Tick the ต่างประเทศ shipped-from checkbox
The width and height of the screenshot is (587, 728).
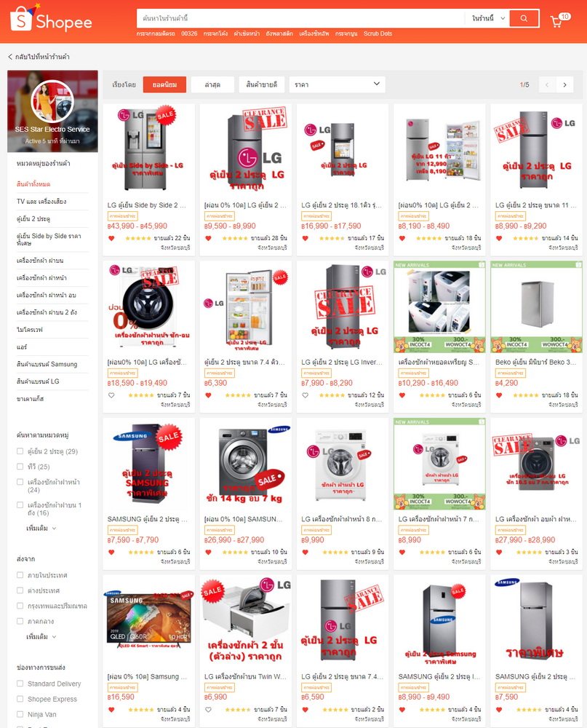pyautogui.click(x=20, y=590)
